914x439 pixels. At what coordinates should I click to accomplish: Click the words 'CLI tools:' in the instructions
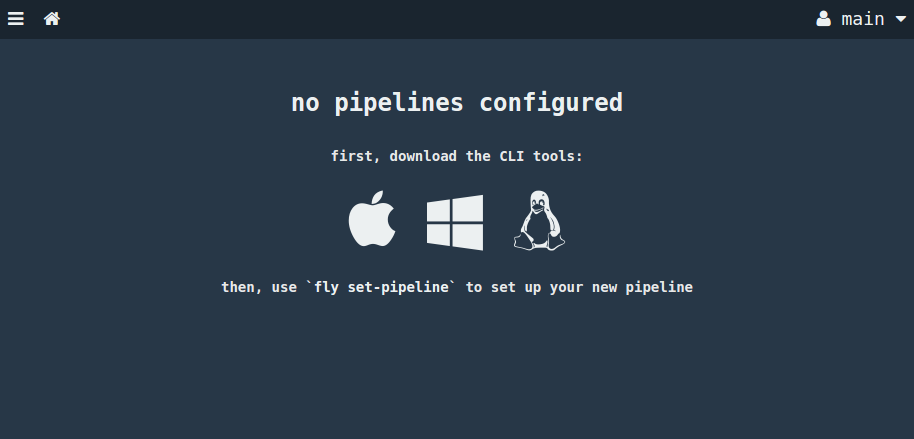[x=541, y=156]
